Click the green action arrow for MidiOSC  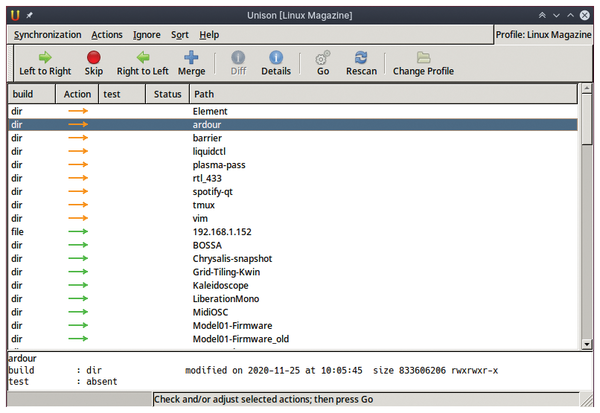pyautogui.click(x=78, y=312)
